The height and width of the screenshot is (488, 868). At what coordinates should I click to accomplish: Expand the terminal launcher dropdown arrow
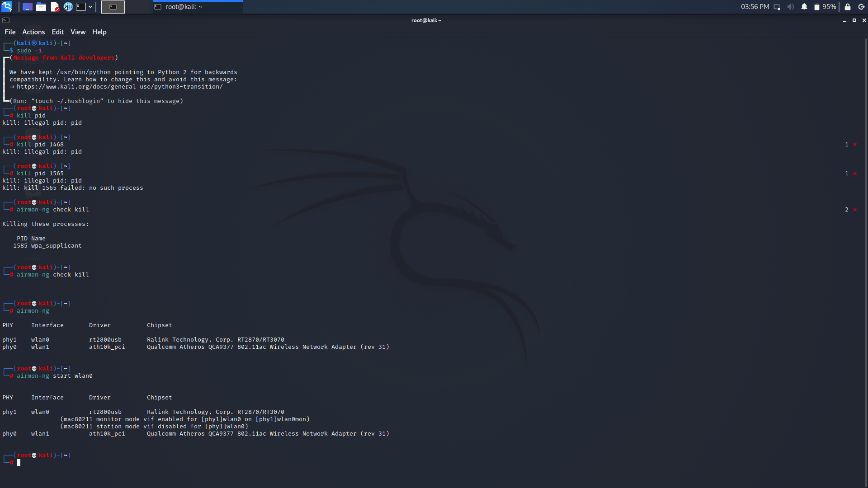click(x=90, y=7)
